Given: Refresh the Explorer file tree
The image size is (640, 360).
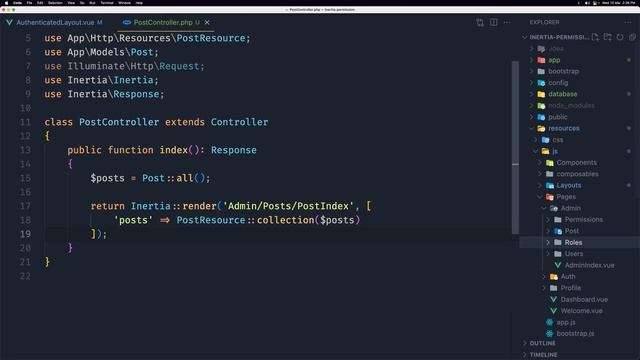Looking at the screenshot, I should (x=620, y=37).
